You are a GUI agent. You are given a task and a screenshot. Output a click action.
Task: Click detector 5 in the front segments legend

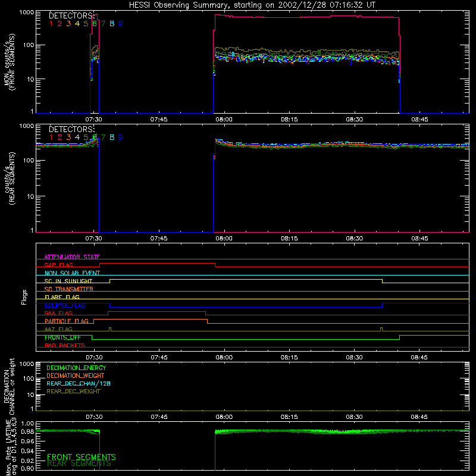coord(86,24)
